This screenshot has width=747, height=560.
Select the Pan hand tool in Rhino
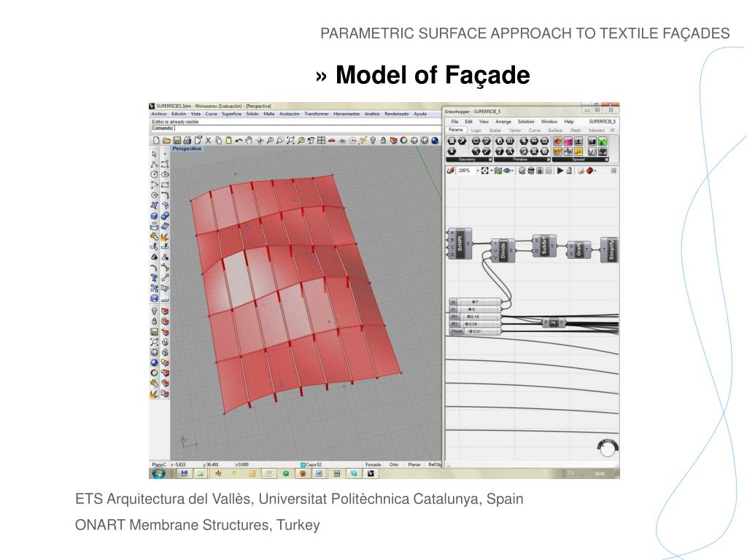[x=249, y=141]
